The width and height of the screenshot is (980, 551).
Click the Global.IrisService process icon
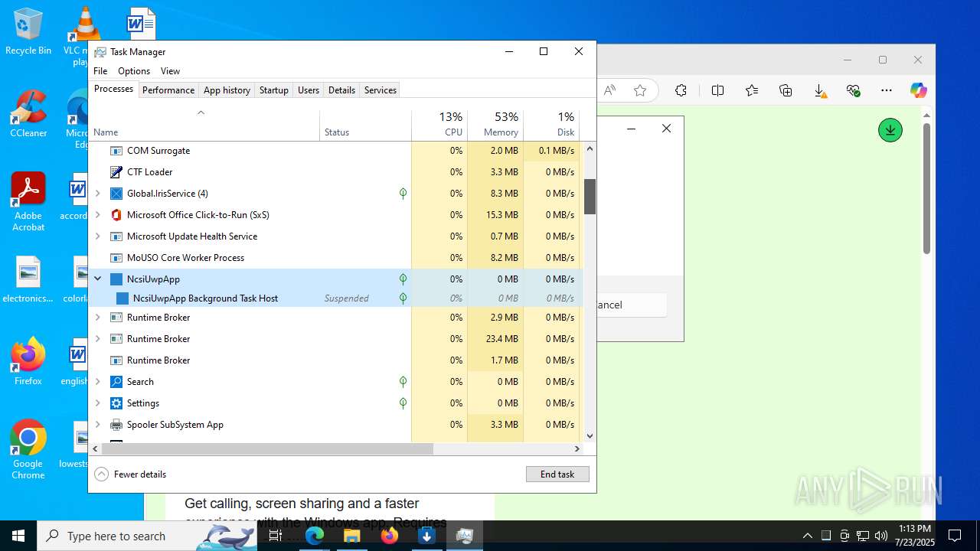pyautogui.click(x=116, y=194)
